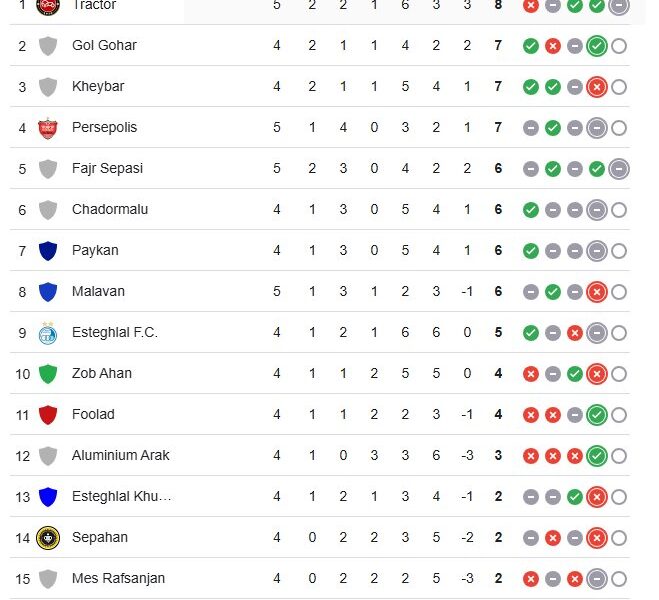Open the Aluminium Arak team link

point(120,455)
